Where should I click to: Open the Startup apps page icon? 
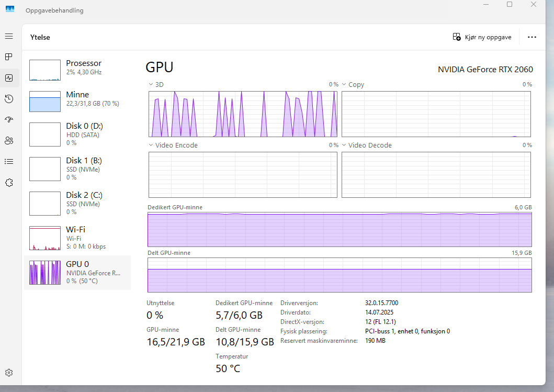point(9,120)
